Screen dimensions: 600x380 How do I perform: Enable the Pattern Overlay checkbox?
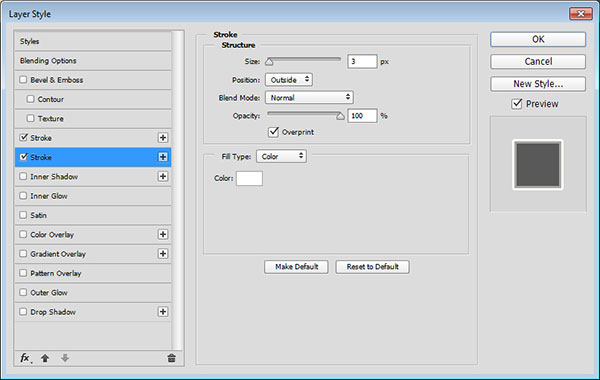pyautogui.click(x=23, y=273)
